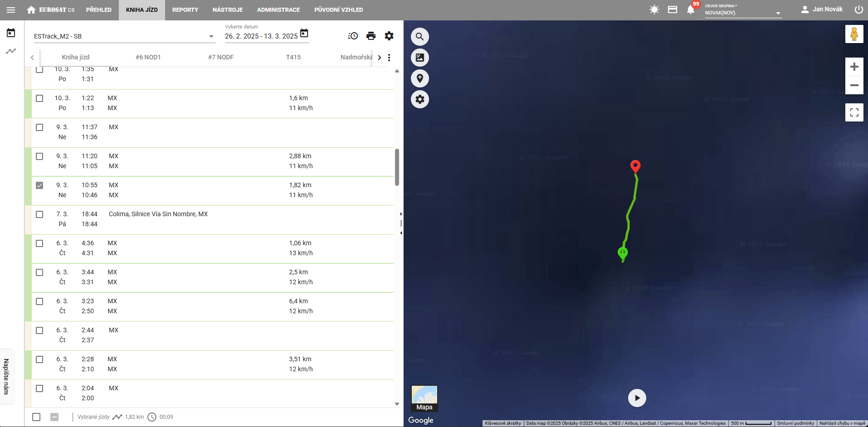Switch to the REPORTY menu tab
Viewport: 868px width, 427px height.
185,10
